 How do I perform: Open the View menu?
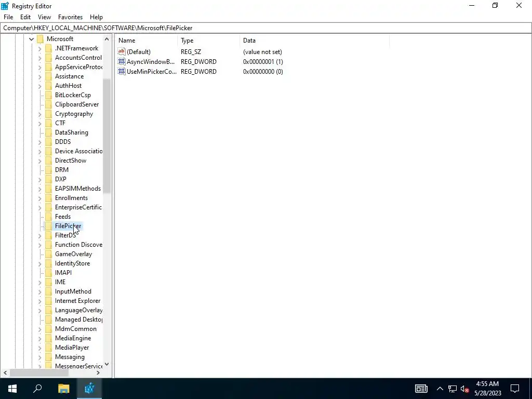coord(44,17)
